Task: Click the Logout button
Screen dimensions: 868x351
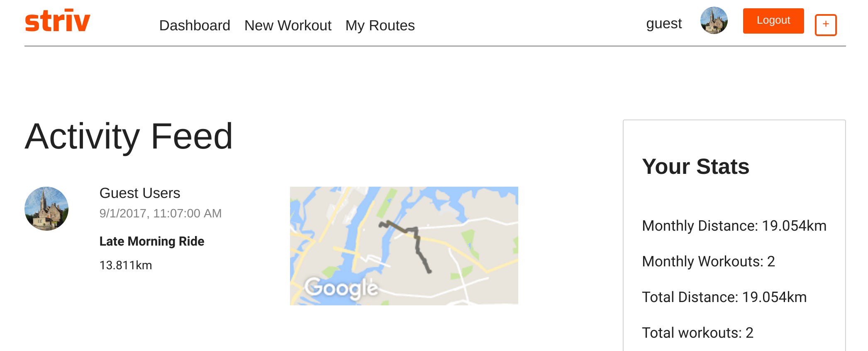Action: click(x=773, y=21)
